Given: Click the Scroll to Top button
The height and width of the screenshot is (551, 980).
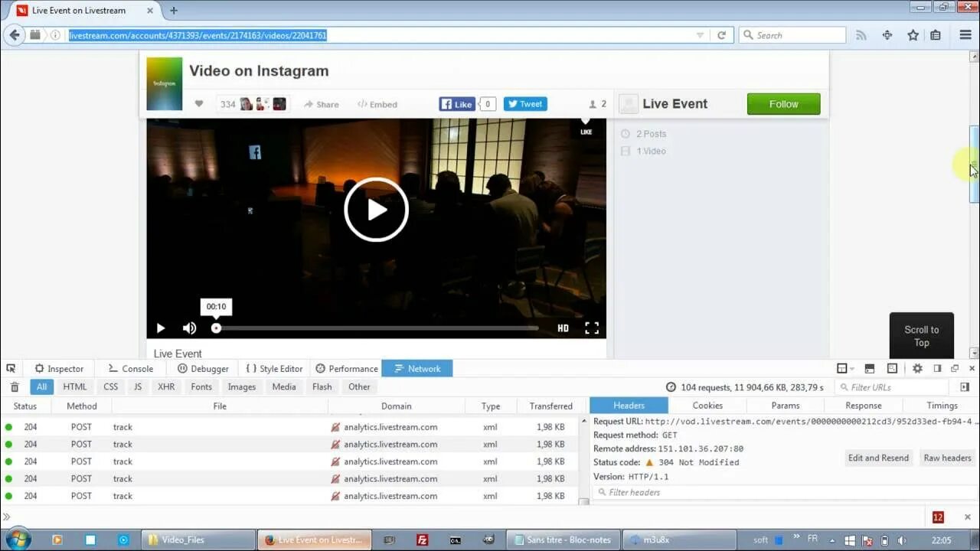Looking at the screenshot, I should click(921, 336).
